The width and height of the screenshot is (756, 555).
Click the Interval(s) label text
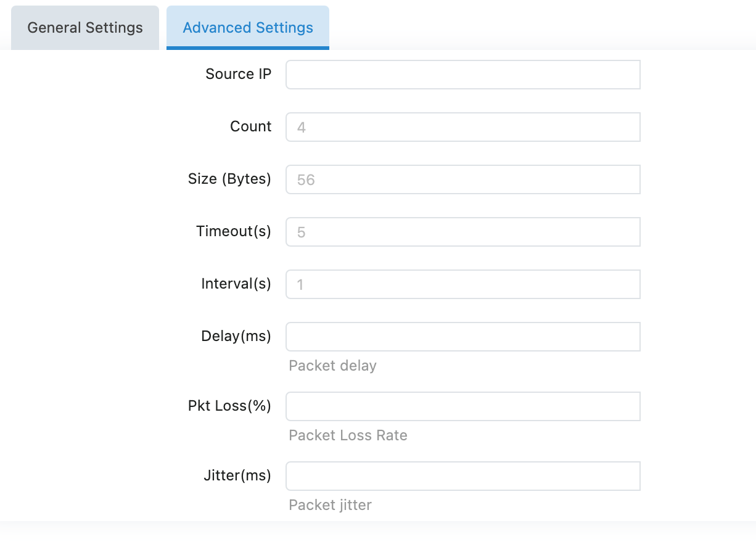pos(236,284)
